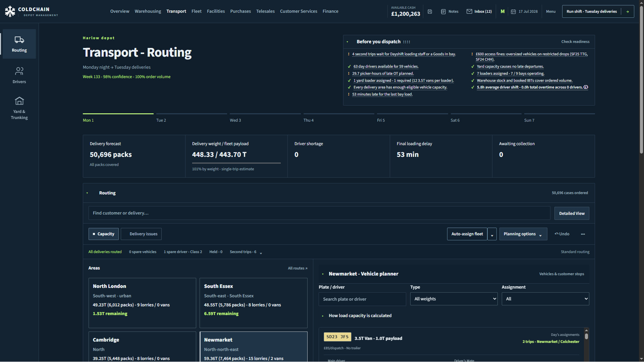The width and height of the screenshot is (644, 362).
Task: Open the All weights type dropdown
Action: pyautogui.click(x=454, y=299)
